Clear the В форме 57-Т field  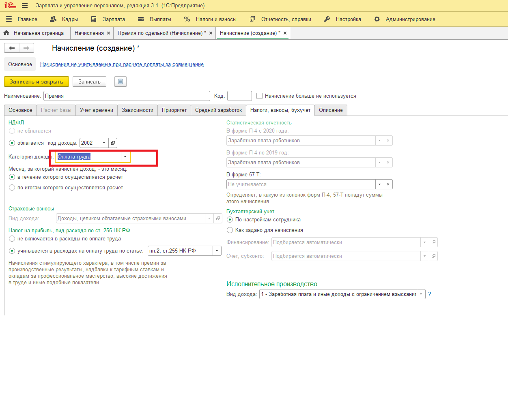click(x=388, y=184)
